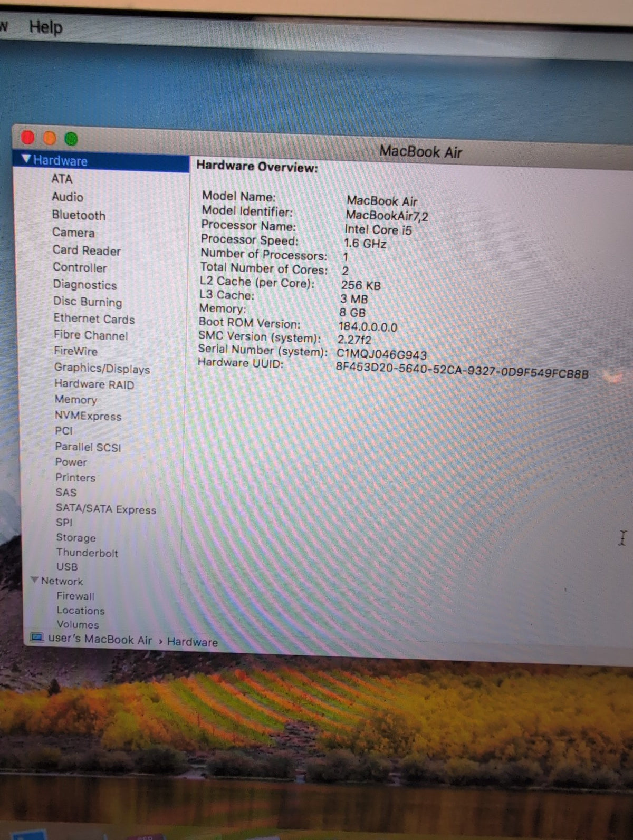The width and height of the screenshot is (633, 840).
Task: Close the window with red button
Action: pyautogui.click(x=27, y=138)
